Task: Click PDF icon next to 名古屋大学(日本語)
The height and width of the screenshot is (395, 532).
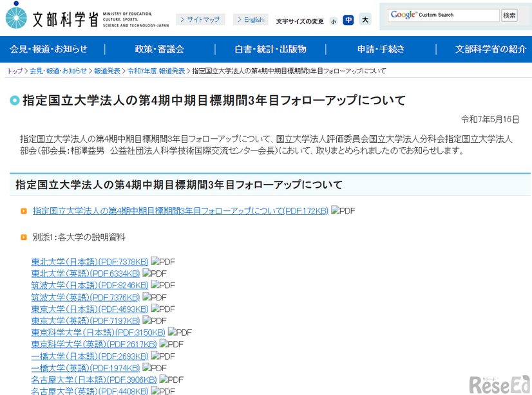Action: 172,380
